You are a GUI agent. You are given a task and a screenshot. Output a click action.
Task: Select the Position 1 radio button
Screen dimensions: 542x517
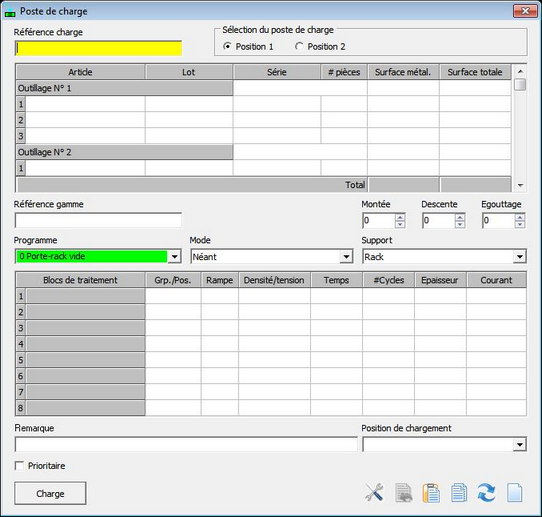[227, 46]
